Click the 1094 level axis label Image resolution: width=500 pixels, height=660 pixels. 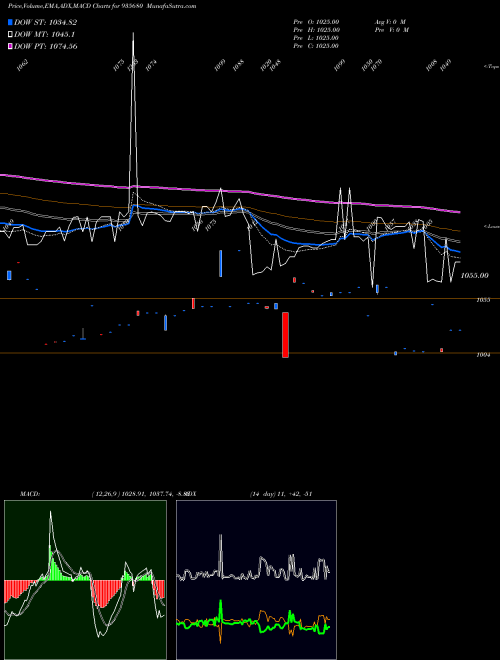point(483,355)
